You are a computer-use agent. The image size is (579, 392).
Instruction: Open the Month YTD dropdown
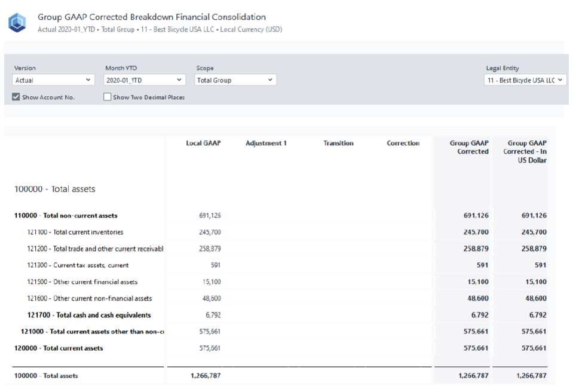[145, 80]
